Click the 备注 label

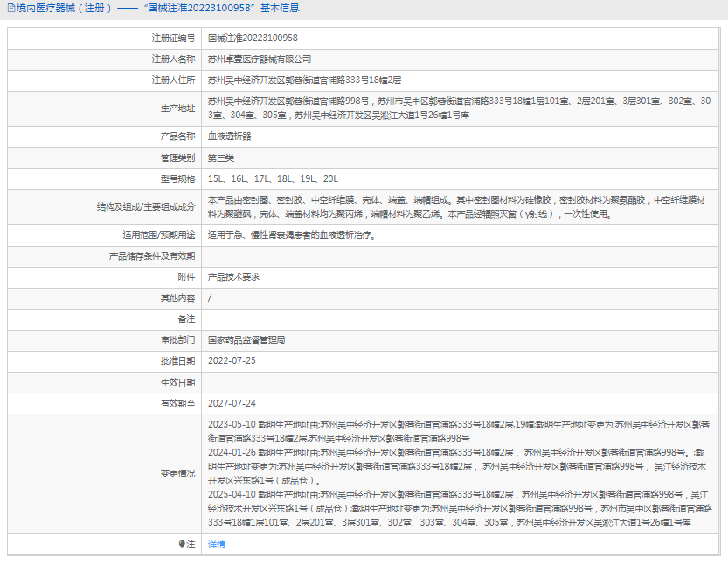pyautogui.click(x=186, y=318)
